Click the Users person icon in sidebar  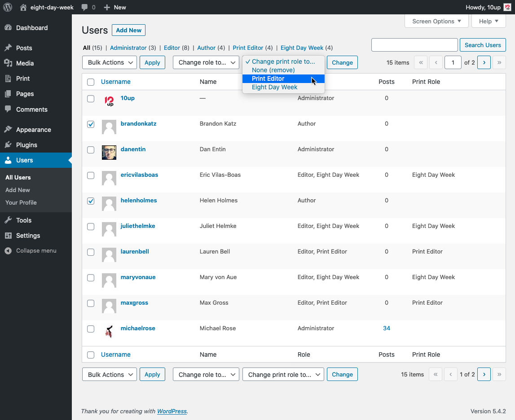[8, 160]
